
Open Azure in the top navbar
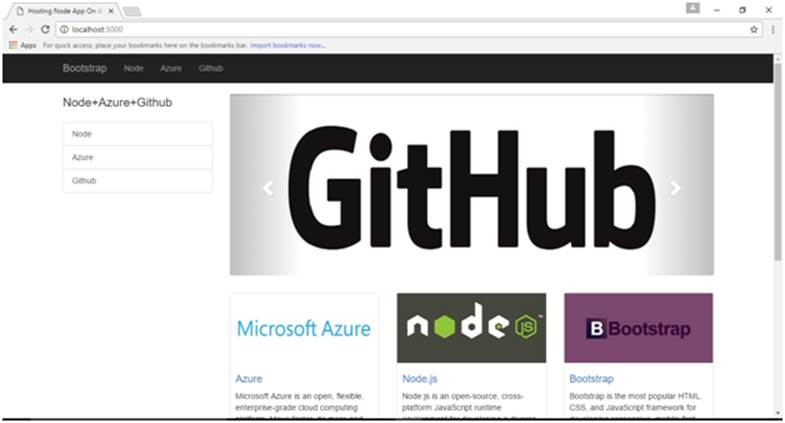click(x=171, y=68)
